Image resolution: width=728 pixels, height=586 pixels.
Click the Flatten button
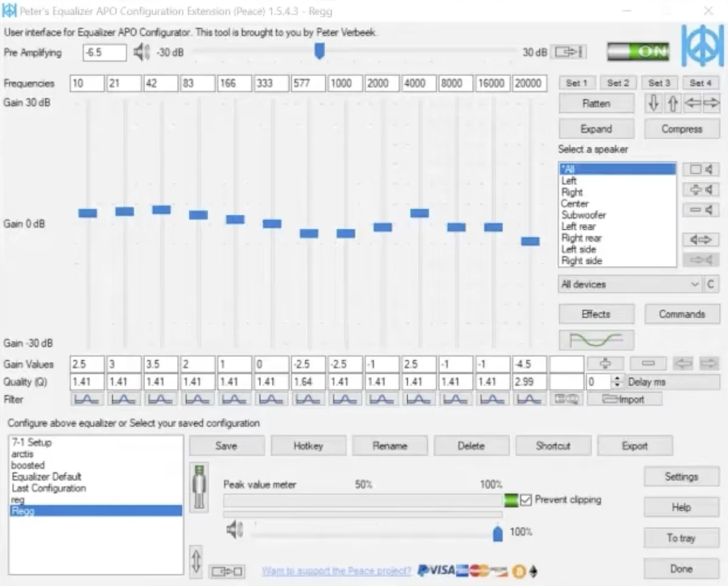click(596, 104)
